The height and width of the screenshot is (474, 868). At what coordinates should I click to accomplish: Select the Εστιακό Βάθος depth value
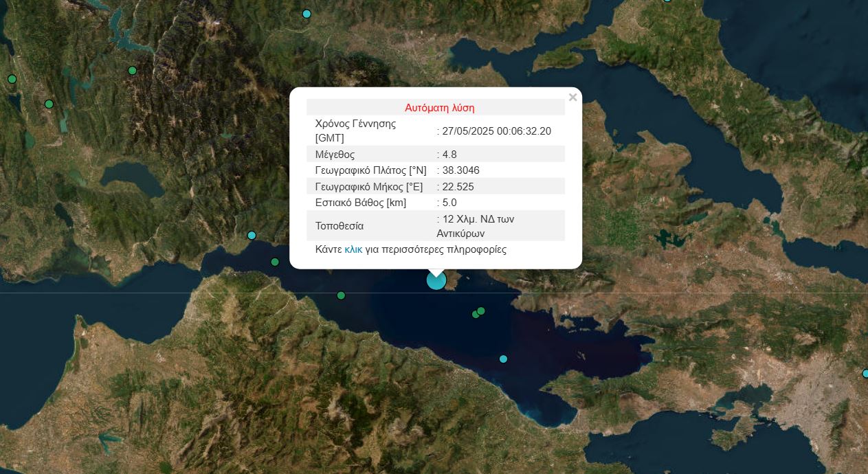point(450,203)
